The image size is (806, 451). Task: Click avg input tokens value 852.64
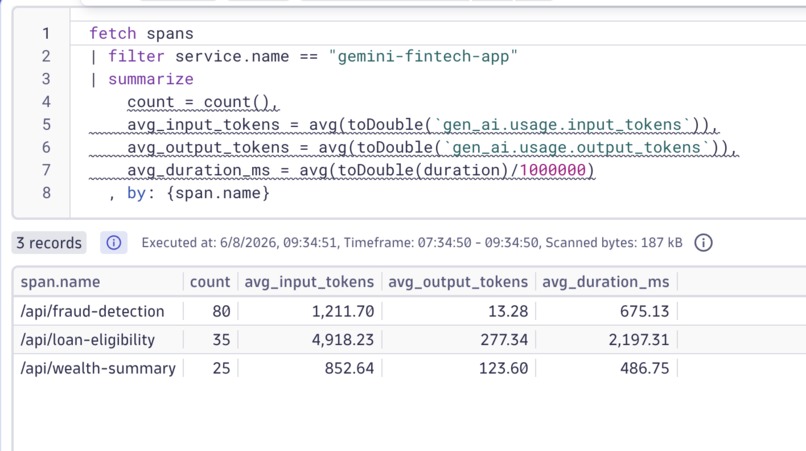pyautogui.click(x=349, y=368)
